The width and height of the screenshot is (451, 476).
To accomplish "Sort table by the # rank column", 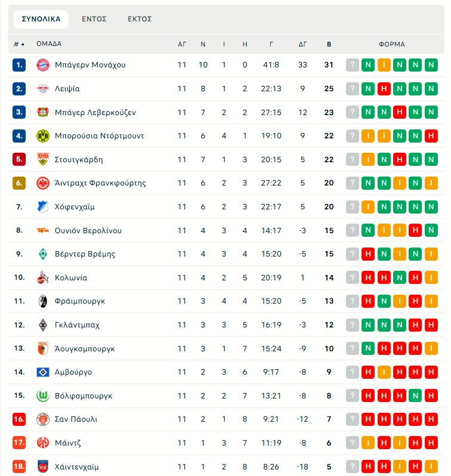I will click(19, 44).
